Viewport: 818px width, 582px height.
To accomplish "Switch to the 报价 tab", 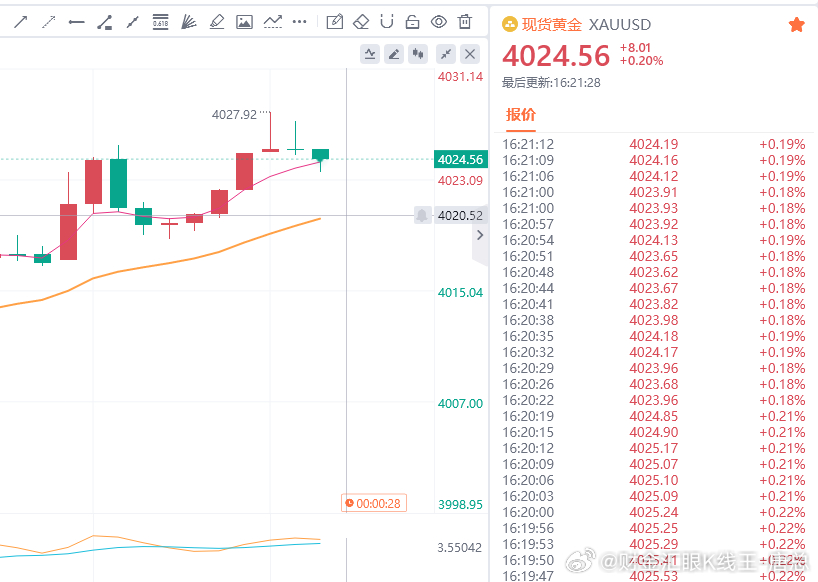I will click(x=521, y=115).
